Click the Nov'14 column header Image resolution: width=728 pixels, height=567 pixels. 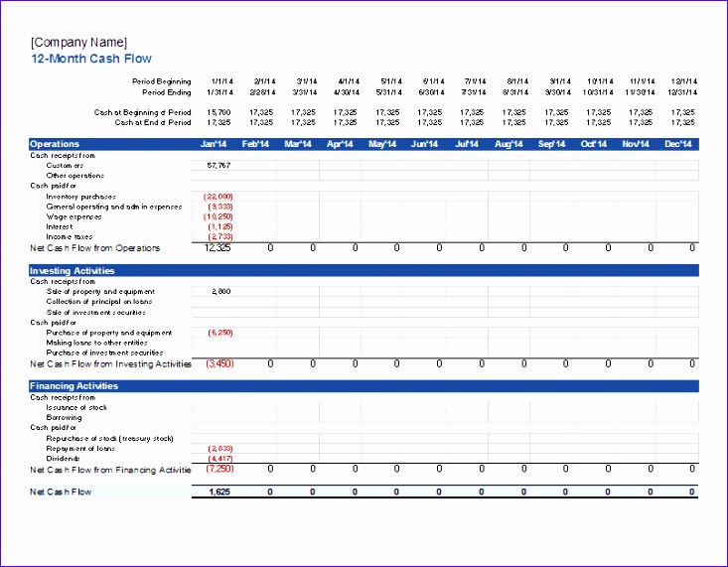tap(636, 144)
